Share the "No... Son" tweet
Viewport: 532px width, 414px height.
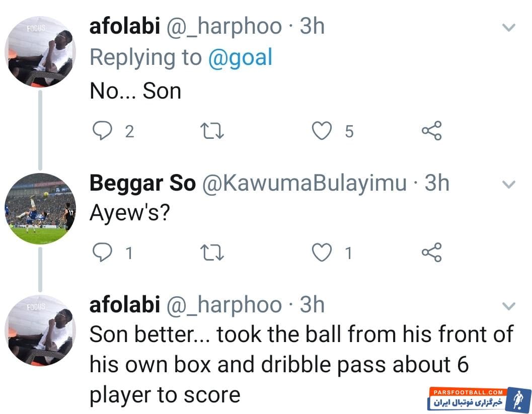coord(431,131)
